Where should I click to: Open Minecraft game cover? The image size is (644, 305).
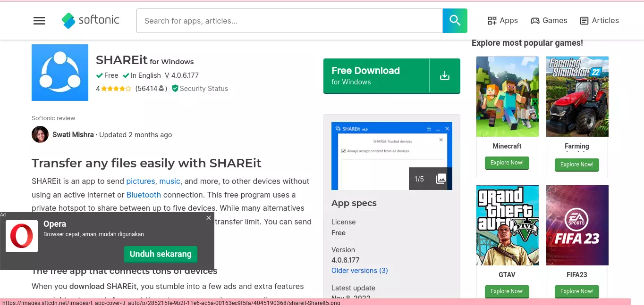point(507,97)
